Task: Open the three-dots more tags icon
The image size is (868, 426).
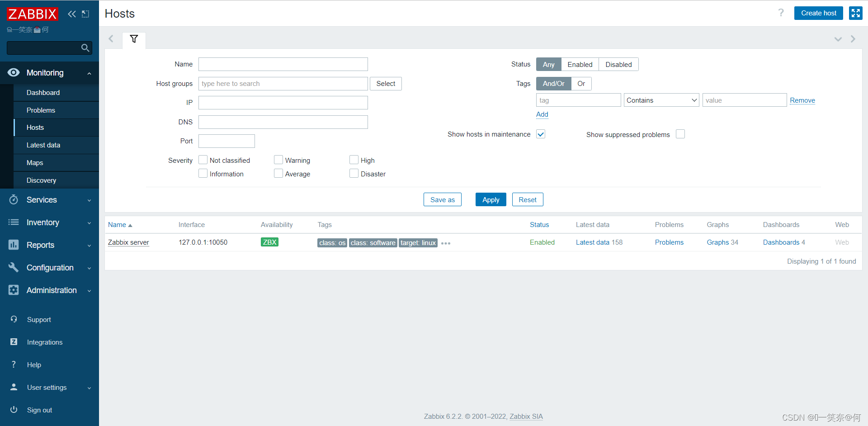Action: (446, 243)
